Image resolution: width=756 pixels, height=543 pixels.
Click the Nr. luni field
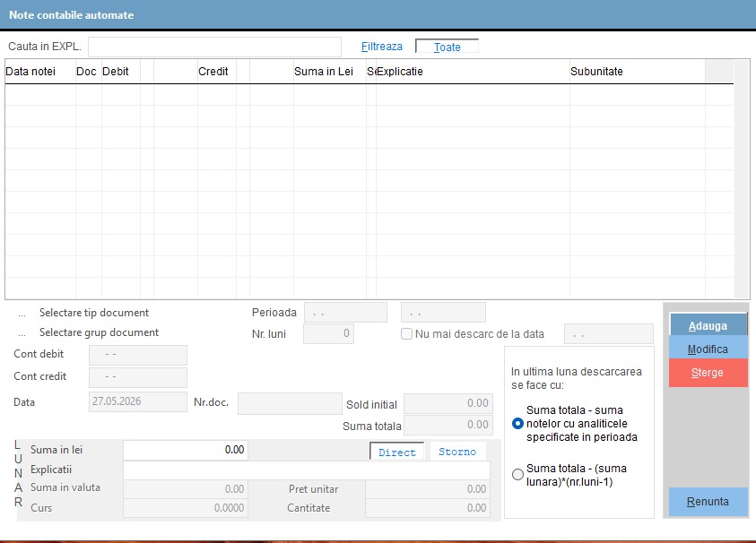click(328, 333)
